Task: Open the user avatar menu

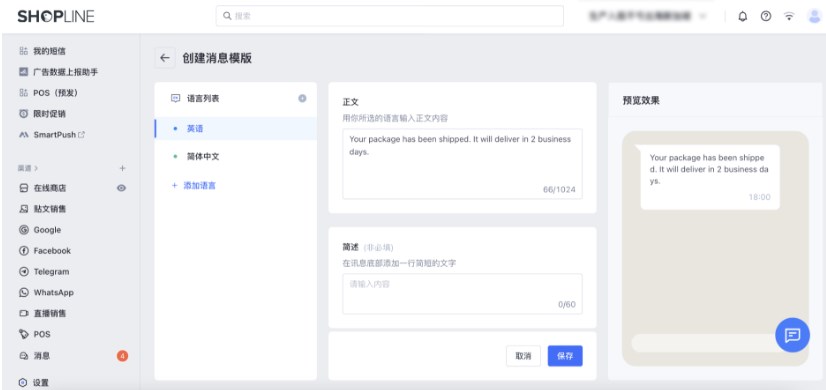Action: [814, 16]
